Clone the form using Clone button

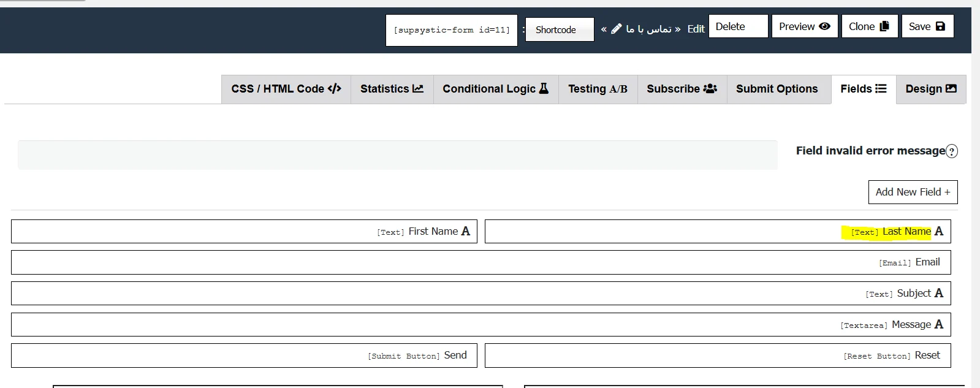(x=868, y=26)
